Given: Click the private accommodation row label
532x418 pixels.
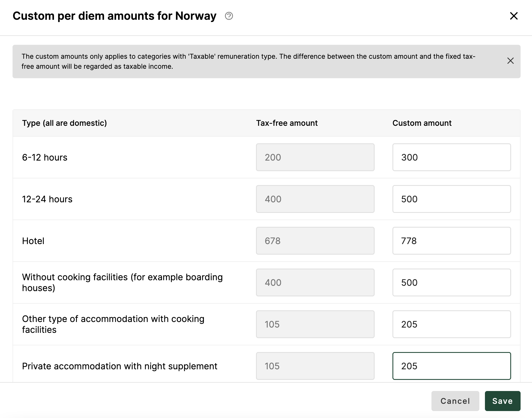Looking at the screenshot, I should (x=120, y=366).
